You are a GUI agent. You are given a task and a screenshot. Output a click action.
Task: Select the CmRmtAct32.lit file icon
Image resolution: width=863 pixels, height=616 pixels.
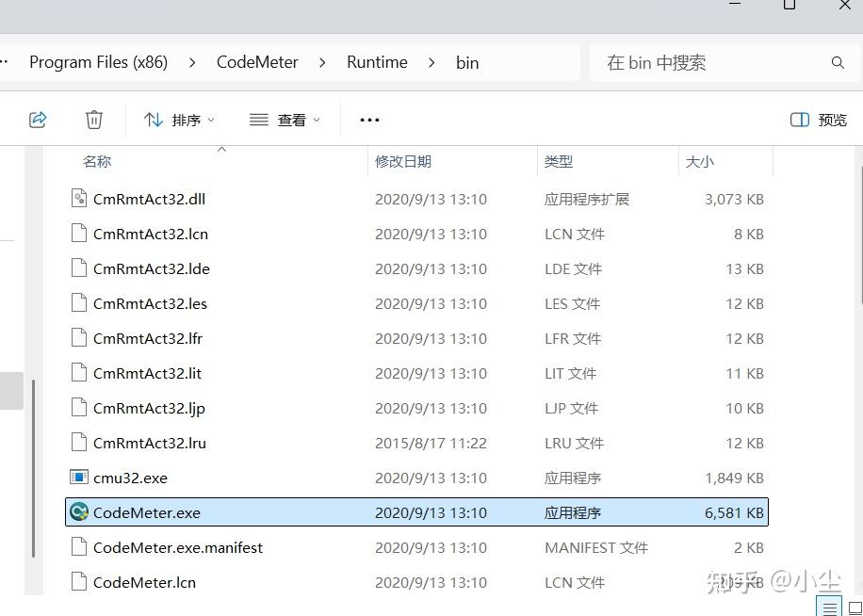coord(79,372)
